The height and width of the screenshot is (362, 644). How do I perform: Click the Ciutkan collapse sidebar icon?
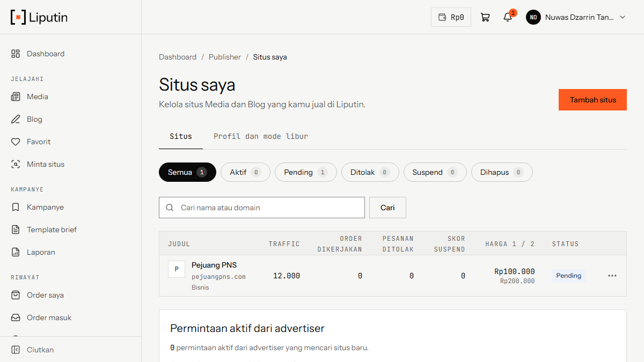coord(16,350)
